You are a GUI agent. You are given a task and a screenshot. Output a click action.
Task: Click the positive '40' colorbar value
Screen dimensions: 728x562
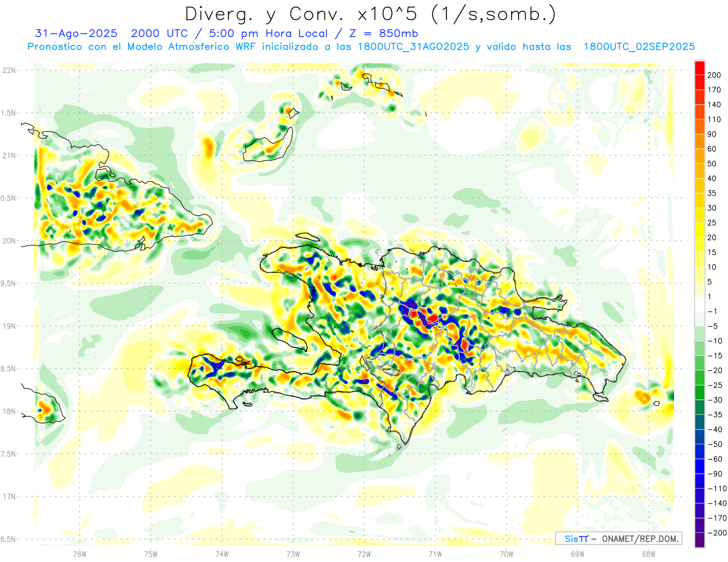point(712,178)
